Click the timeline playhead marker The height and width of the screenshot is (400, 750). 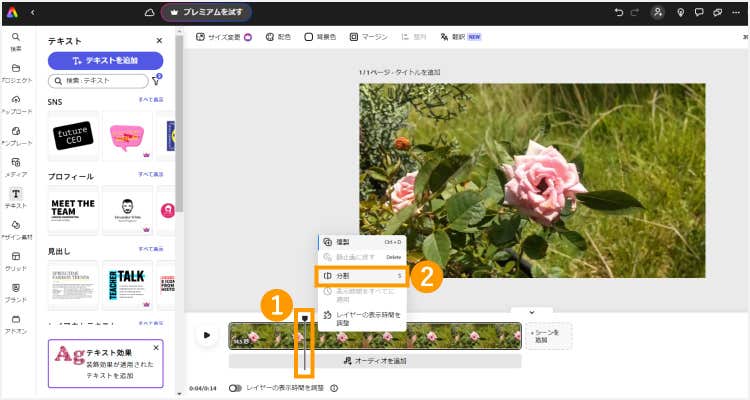304,318
